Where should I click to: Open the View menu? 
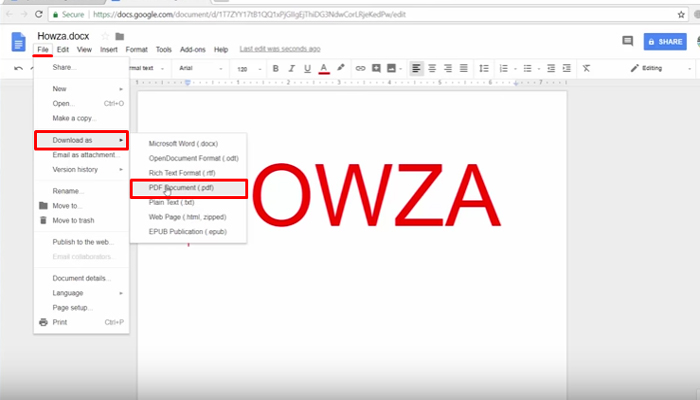84,50
